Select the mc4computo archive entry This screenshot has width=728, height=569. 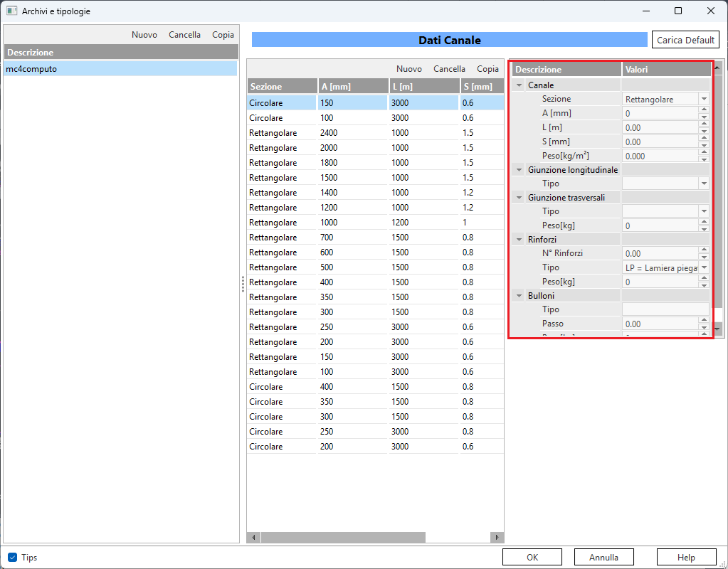pyautogui.click(x=120, y=69)
